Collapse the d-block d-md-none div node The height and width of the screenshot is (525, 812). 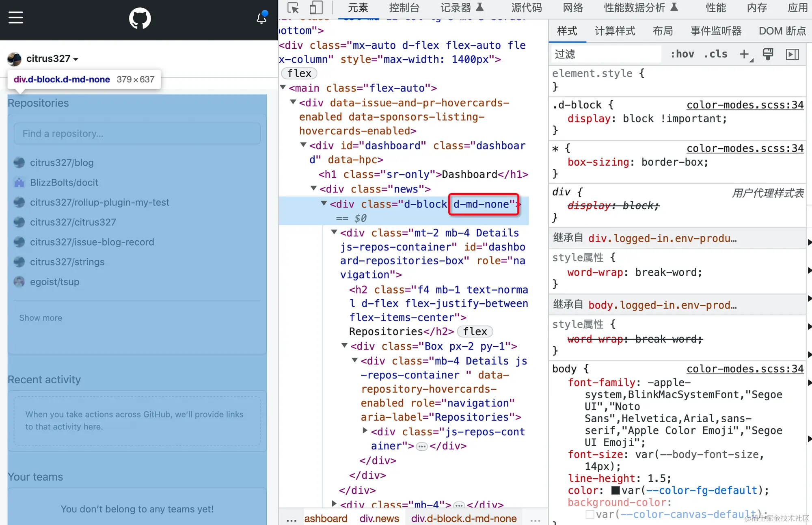pyautogui.click(x=324, y=203)
